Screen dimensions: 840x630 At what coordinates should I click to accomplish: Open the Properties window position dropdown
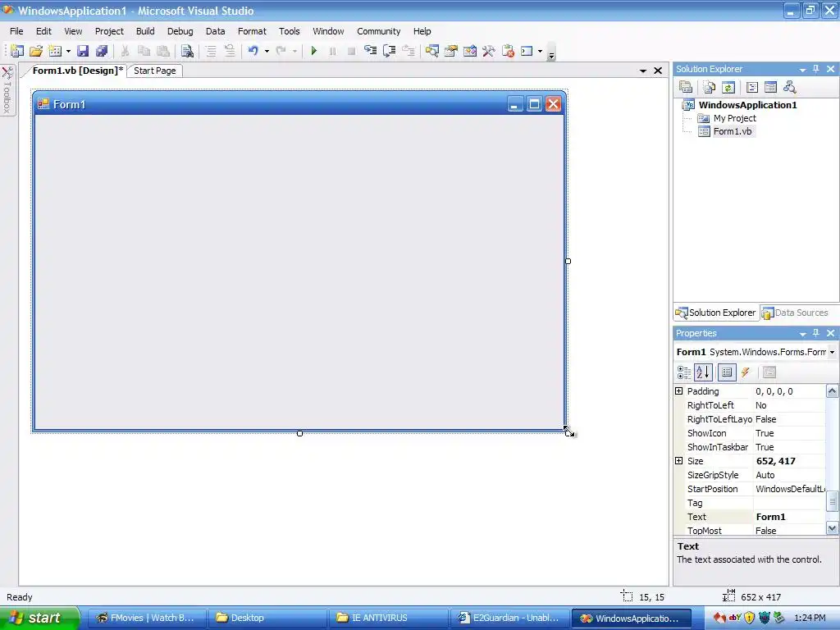[802, 334]
